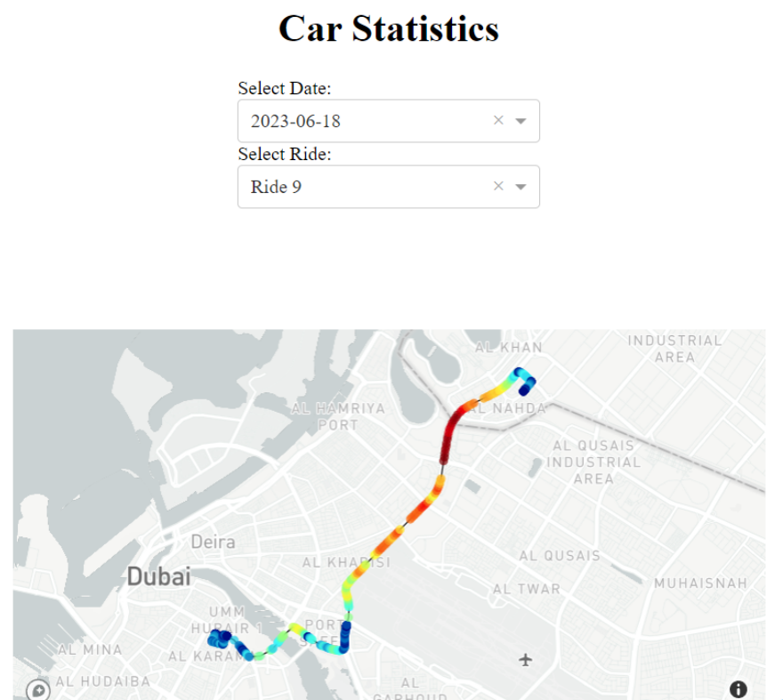Click the airport airplane icon on map
783x700 pixels.
525,660
